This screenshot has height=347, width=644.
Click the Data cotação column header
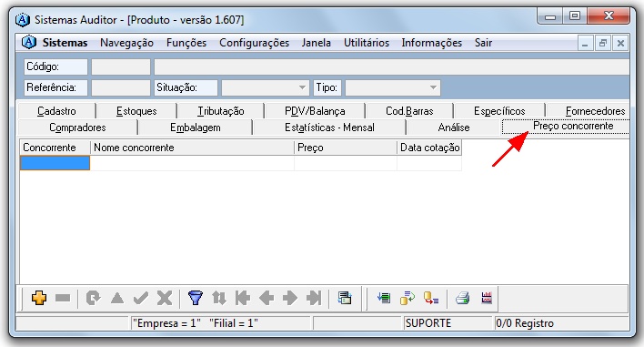(429, 148)
